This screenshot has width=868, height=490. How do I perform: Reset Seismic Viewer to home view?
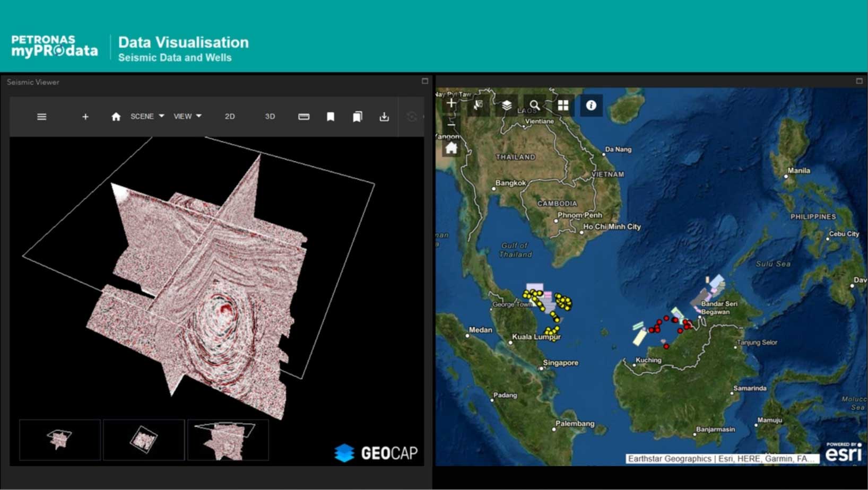(116, 117)
